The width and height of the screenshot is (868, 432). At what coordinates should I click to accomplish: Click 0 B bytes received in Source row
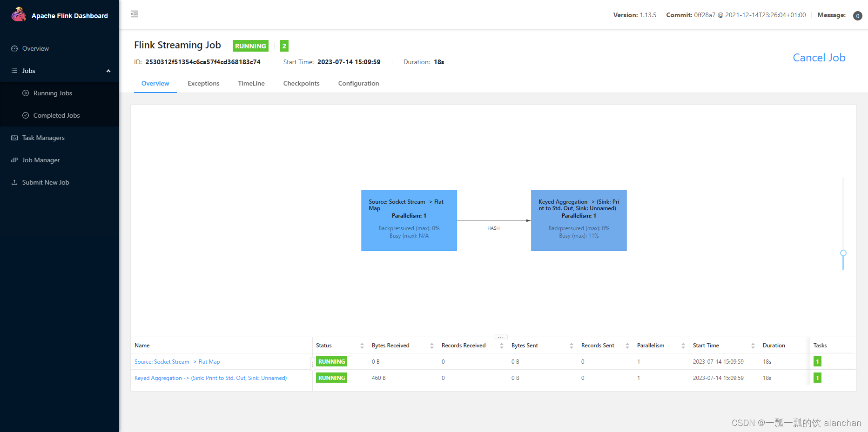click(x=376, y=362)
